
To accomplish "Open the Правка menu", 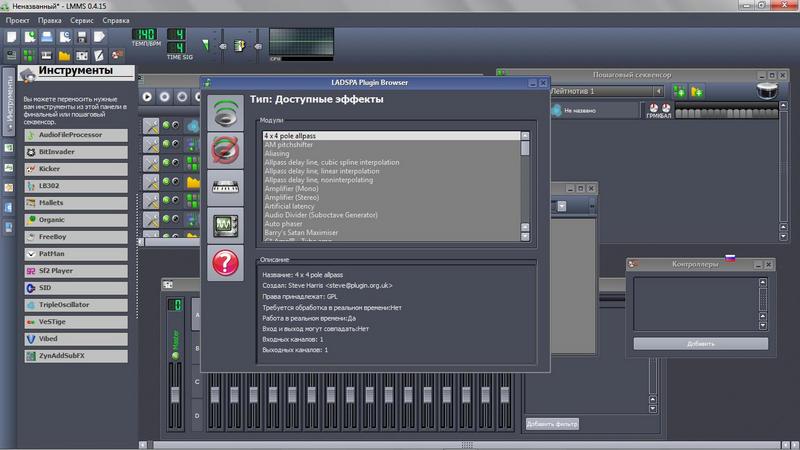I will (49, 20).
